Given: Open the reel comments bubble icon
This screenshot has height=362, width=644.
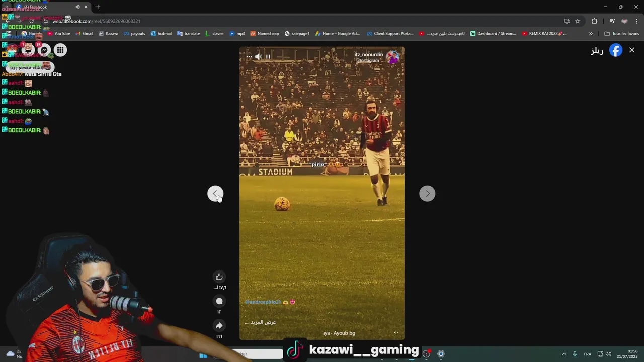Looking at the screenshot, I should (219, 301).
